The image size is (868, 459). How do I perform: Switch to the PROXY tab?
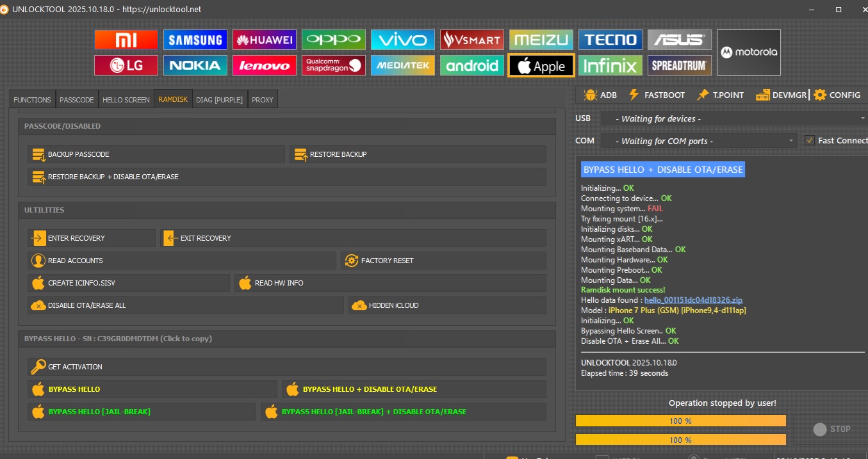click(x=263, y=99)
